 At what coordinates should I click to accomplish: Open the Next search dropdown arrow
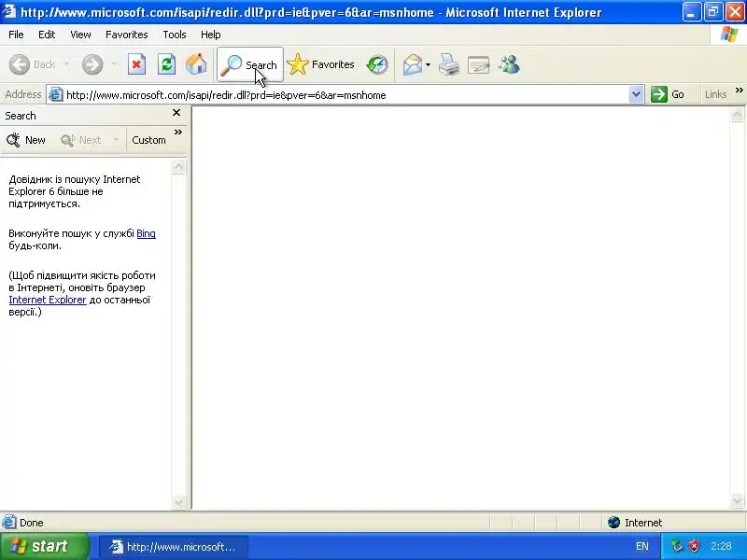[x=116, y=140]
